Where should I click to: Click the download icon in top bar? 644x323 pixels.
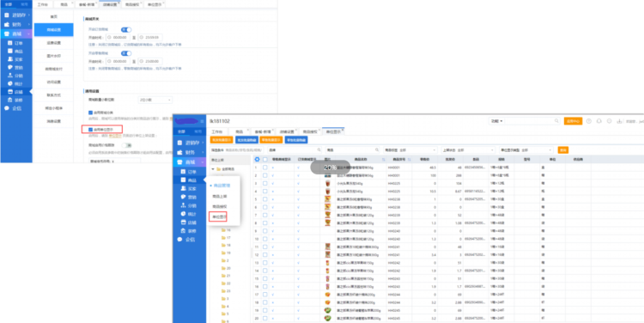(619, 121)
